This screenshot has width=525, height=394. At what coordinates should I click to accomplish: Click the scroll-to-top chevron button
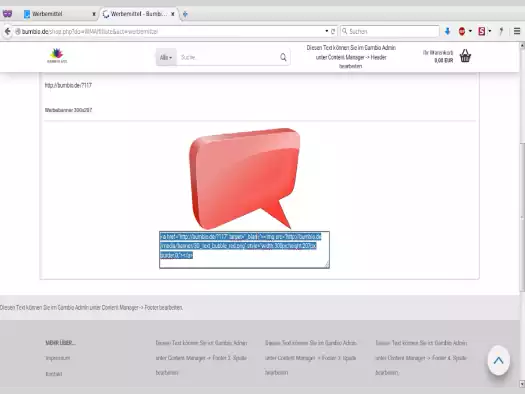pos(499,361)
